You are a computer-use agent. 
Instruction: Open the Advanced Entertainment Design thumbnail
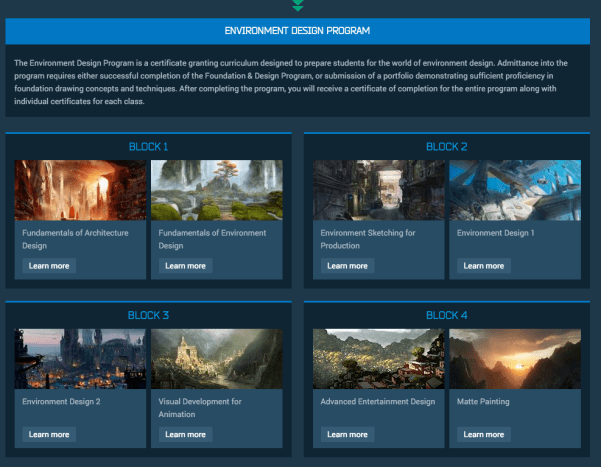pyautogui.click(x=379, y=359)
